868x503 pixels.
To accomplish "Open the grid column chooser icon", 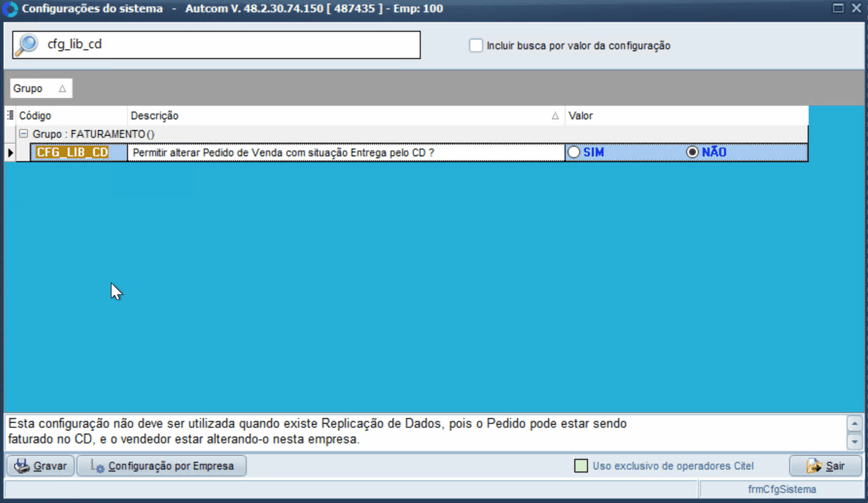I will click(x=10, y=115).
